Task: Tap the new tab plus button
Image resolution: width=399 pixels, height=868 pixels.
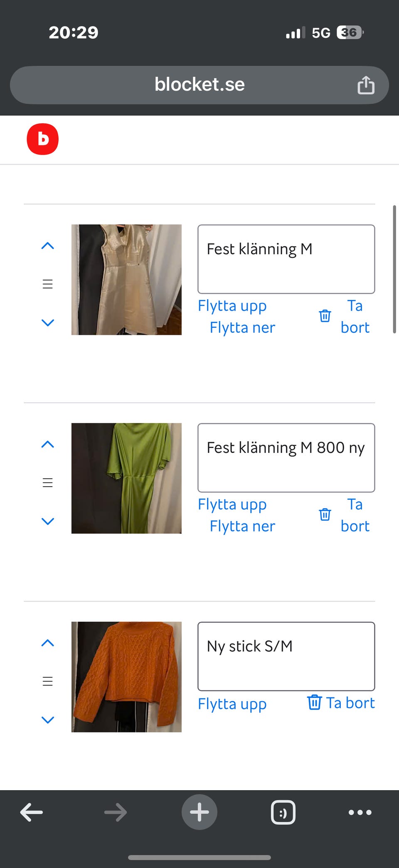Action: [x=199, y=812]
